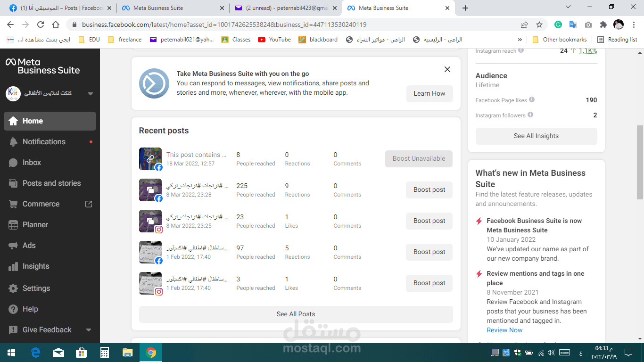This screenshot has width=644, height=362.
Task: Open the Reading list
Action: point(617,40)
